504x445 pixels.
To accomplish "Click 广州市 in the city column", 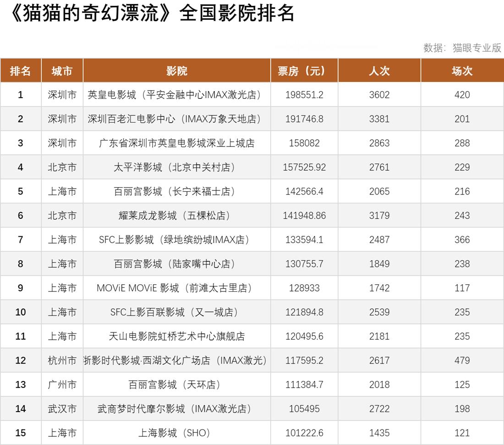I will pos(62,385).
